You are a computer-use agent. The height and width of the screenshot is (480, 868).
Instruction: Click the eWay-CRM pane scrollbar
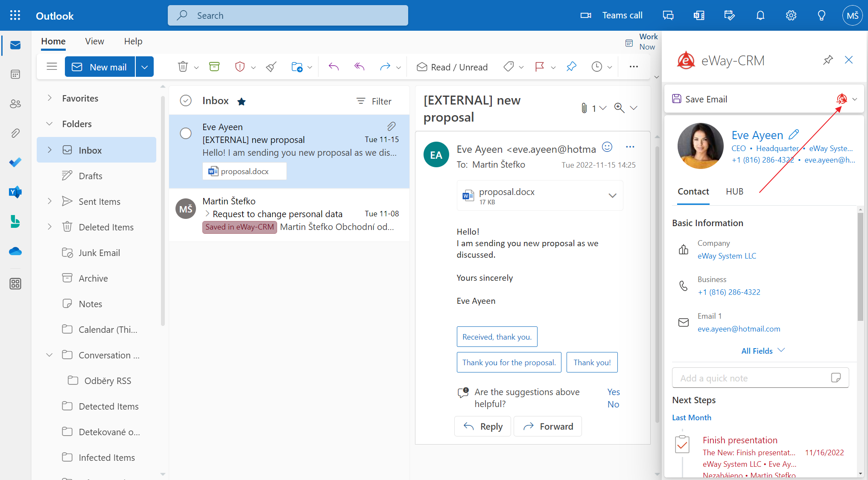[x=860, y=267]
